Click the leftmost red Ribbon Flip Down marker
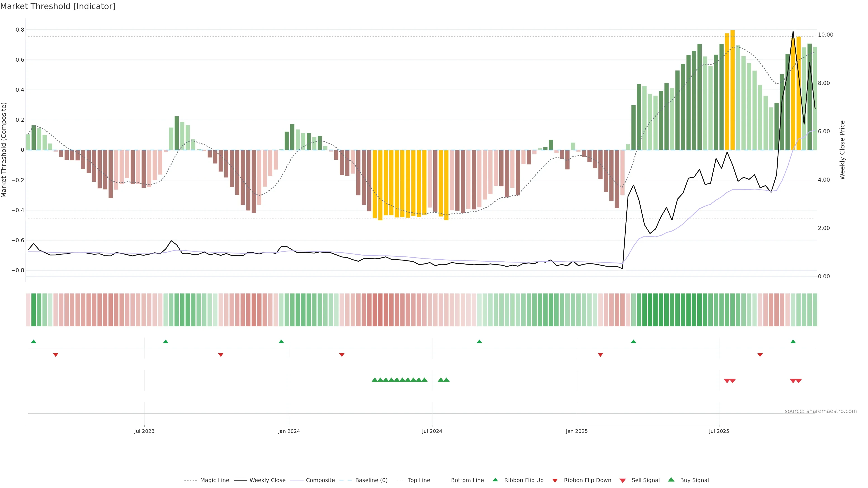 coord(56,355)
